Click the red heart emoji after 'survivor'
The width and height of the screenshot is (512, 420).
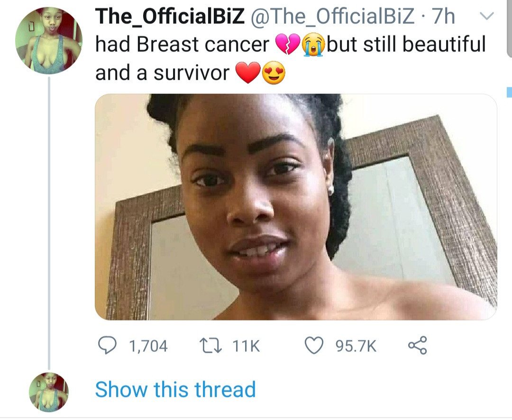pos(247,74)
